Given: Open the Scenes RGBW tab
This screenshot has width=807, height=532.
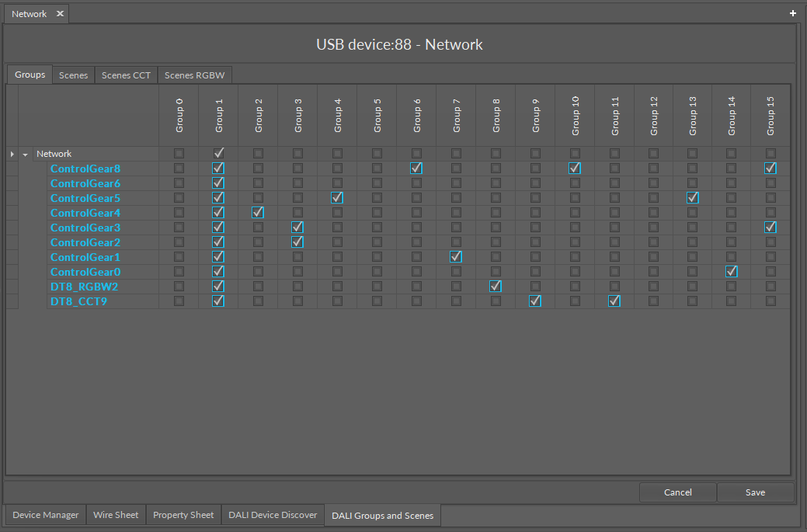Looking at the screenshot, I should pos(194,75).
